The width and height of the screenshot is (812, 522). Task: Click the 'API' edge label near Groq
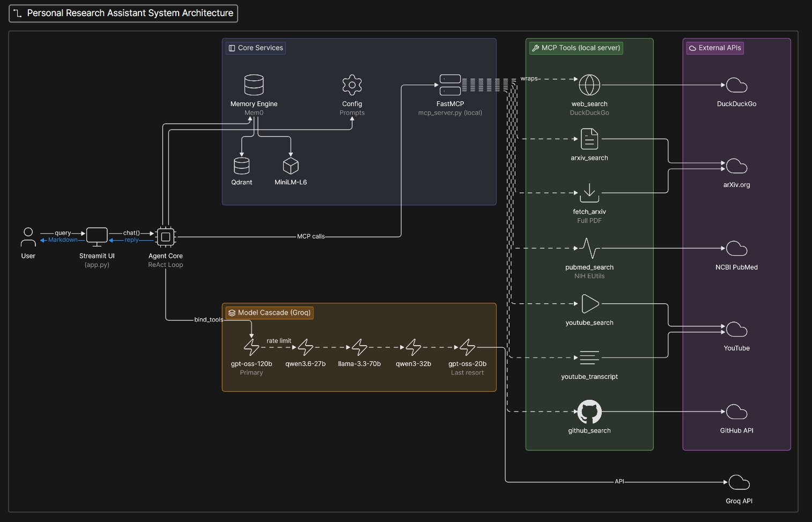[x=619, y=481]
